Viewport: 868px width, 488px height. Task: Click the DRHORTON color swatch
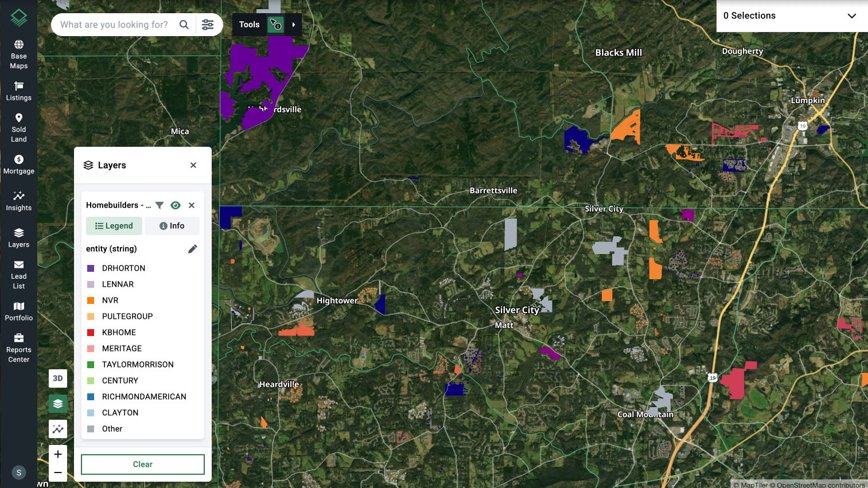(x=91, y=268)
